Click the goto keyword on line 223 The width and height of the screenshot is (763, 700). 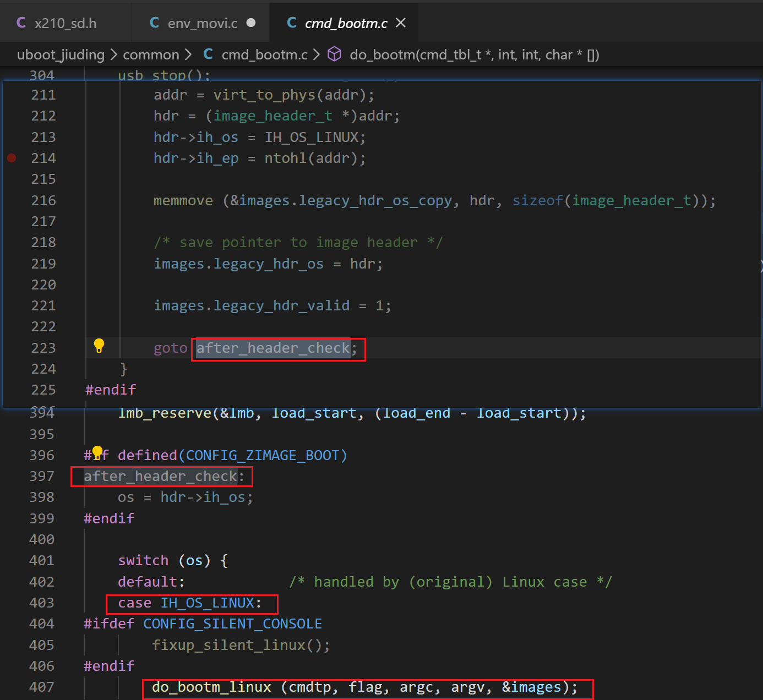[x=170, y=348]
